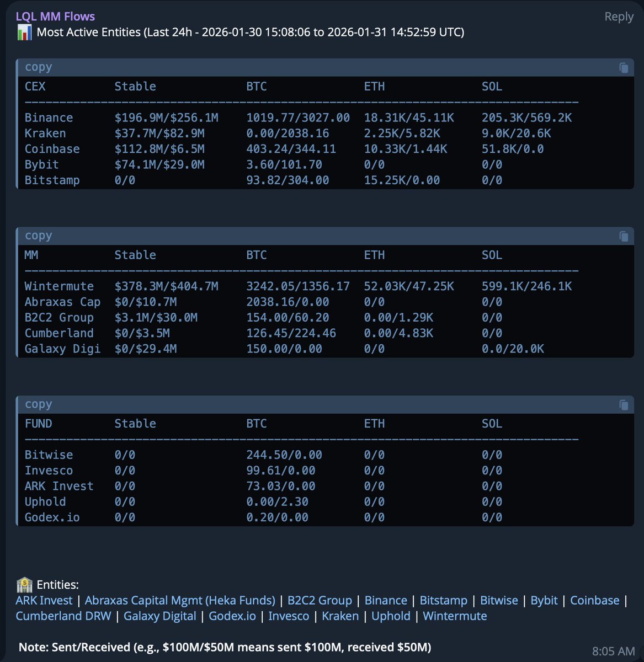Click the copy label on the MM block
This screenshot has height=662, width=644.
[x=38, y=236]
